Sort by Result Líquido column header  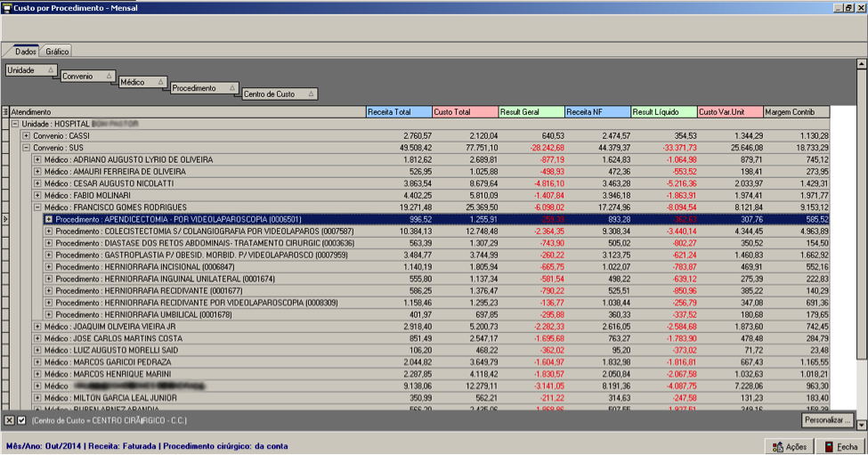click(x=664, y=112)
